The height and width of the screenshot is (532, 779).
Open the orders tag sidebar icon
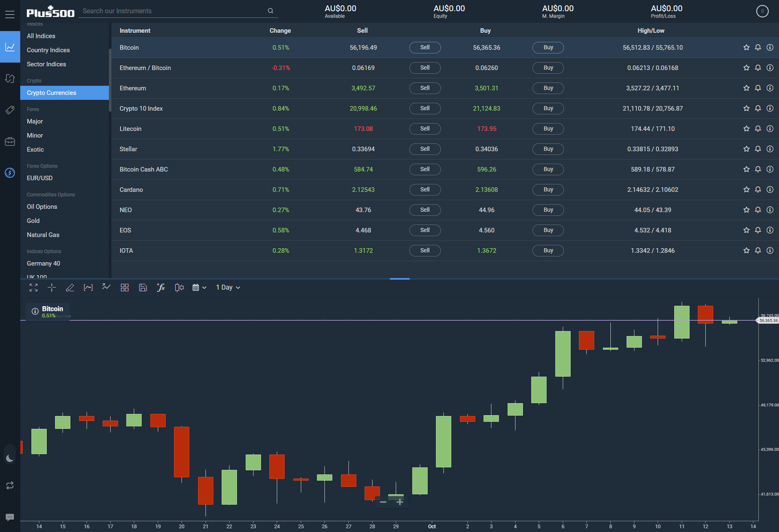pyautogui.click(x=10, y=110)
